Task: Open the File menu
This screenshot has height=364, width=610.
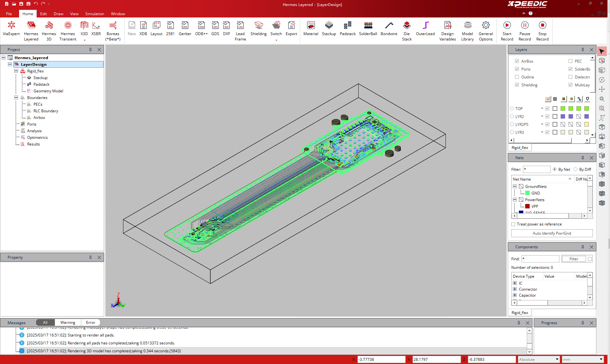Action: [x=9, y=14]
